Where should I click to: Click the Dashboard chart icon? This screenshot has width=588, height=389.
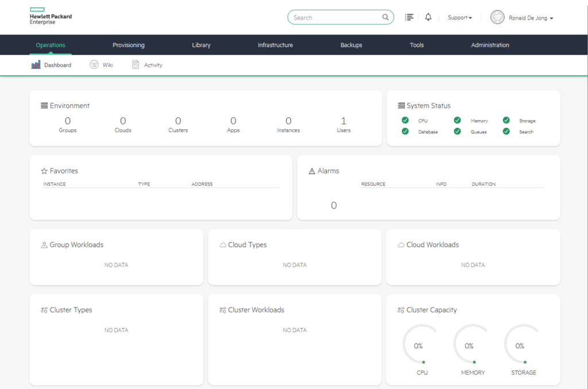click(x=36, y=65)
